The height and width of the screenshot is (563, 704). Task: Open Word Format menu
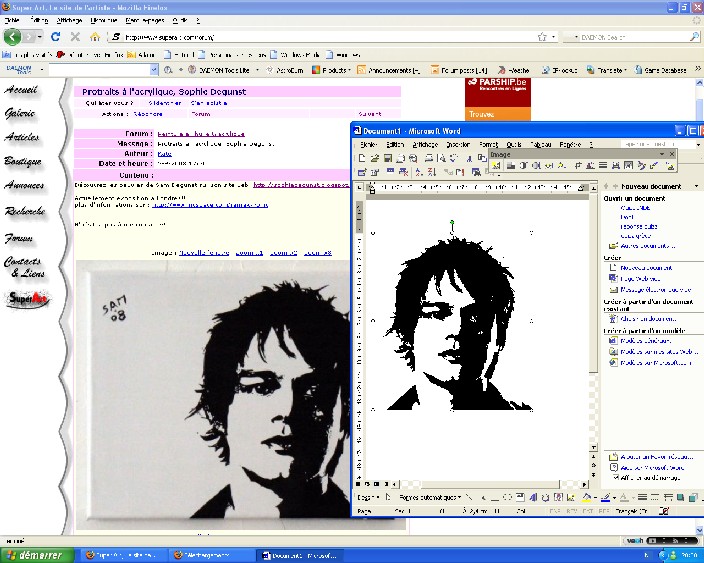coord(488,145)
